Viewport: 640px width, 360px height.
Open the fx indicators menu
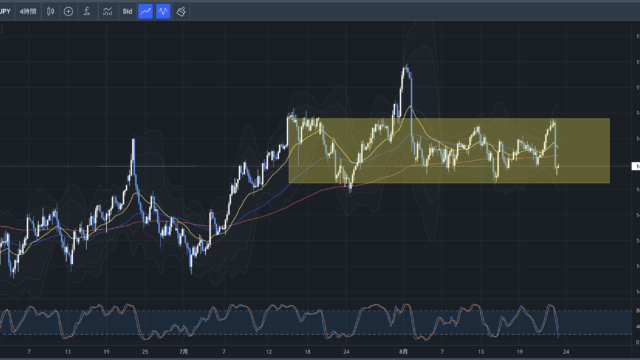coord(87,11)
